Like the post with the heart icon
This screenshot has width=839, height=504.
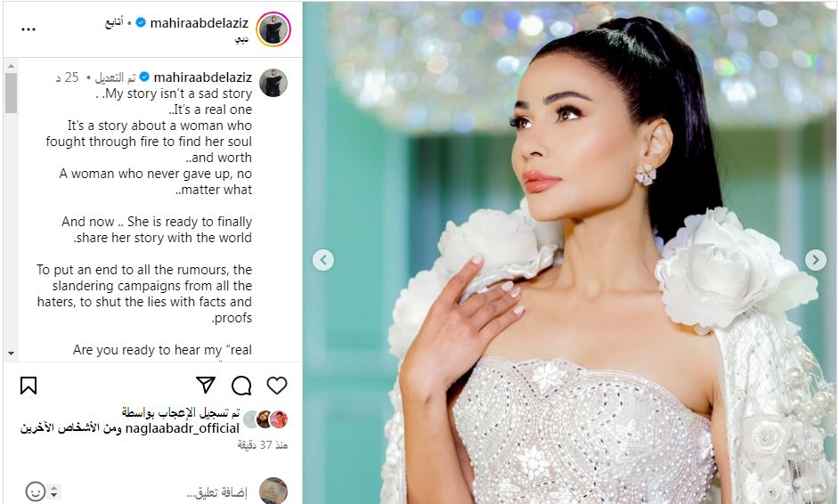[x=277, y=386]
